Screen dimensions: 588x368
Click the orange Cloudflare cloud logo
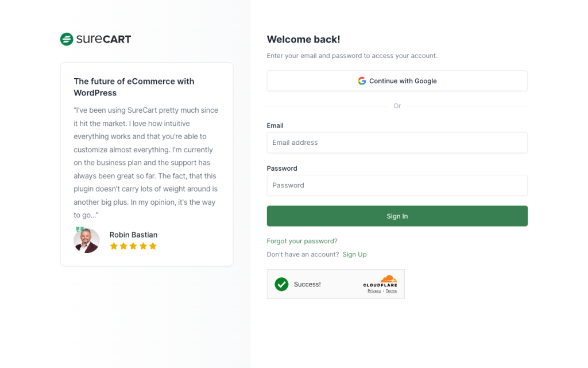tap(389, 279)
